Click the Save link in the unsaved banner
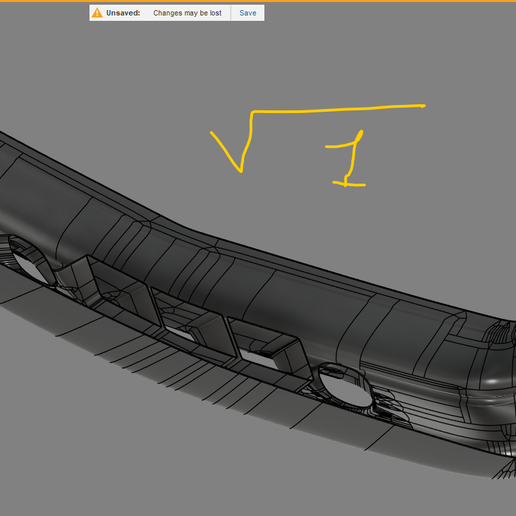 (248, 13)
